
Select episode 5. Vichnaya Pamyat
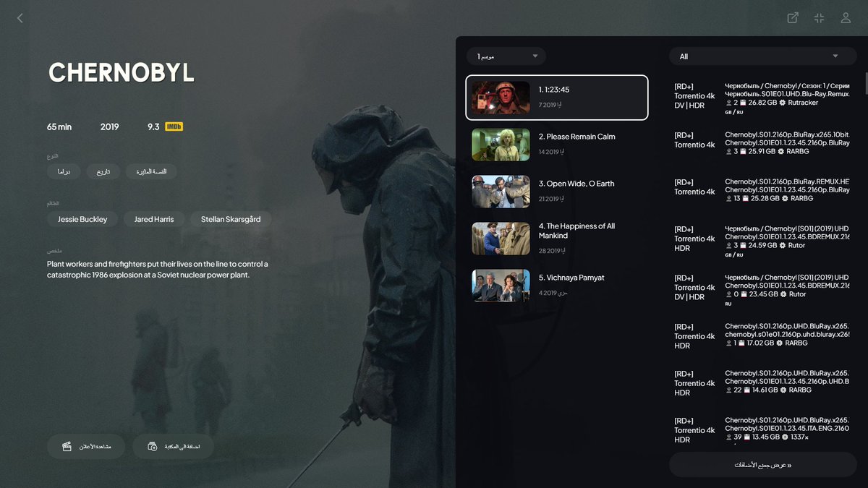[557, 285]
